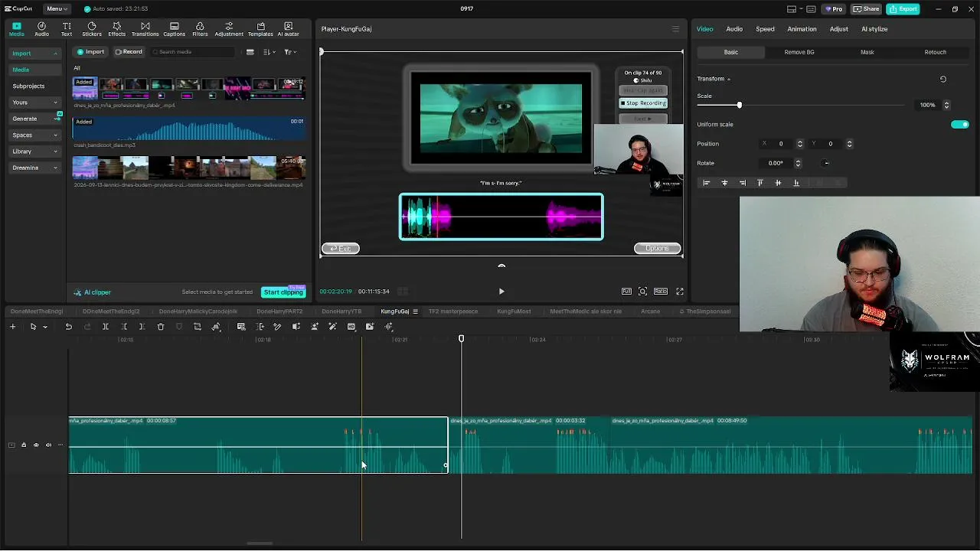Image resolution: width=980 pixels, height=551 pixels.
Task: Open the Stickers panel
Action: pos(92,29)
